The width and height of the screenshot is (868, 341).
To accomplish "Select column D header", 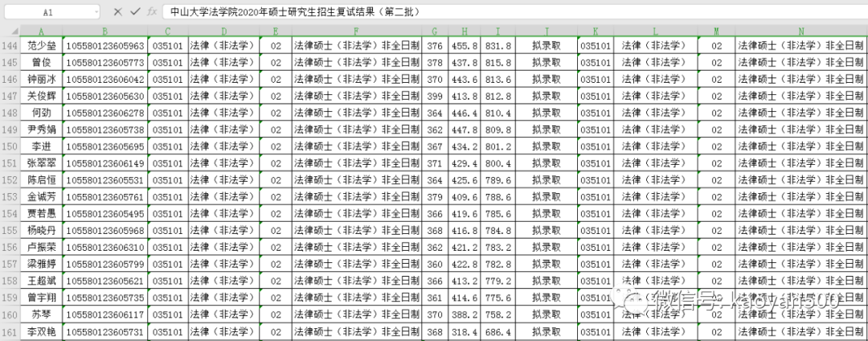I will tap(223, 31).
